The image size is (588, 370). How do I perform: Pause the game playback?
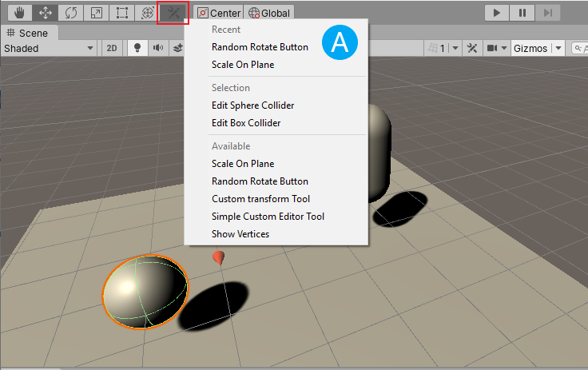tap(522, 13)
